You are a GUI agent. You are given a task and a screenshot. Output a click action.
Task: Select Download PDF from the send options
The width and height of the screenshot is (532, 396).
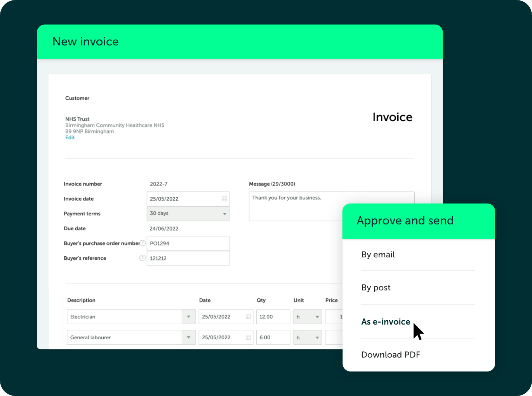pyautogui.click(x=391, y=354)
